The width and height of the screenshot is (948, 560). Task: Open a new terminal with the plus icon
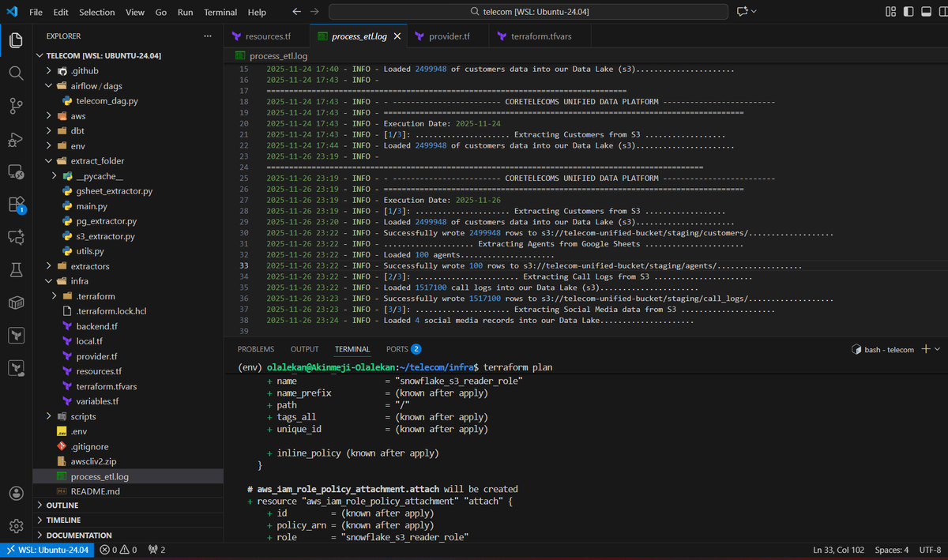[x=926, y=348]
